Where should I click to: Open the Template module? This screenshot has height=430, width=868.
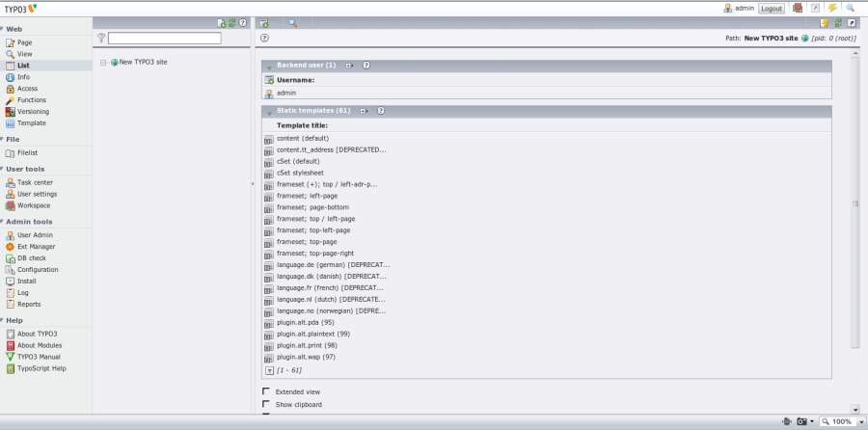pos(31,122)
